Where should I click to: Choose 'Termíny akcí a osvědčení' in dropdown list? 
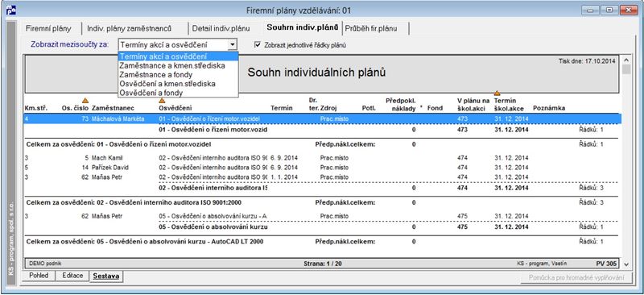coord(178,56)
